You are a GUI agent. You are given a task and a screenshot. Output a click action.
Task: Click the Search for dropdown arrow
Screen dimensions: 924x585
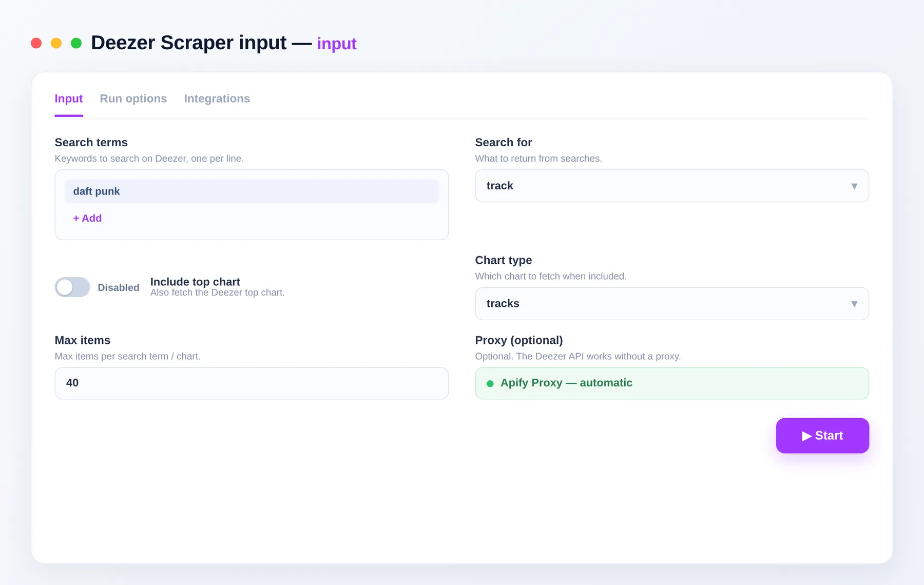[854, 186]
